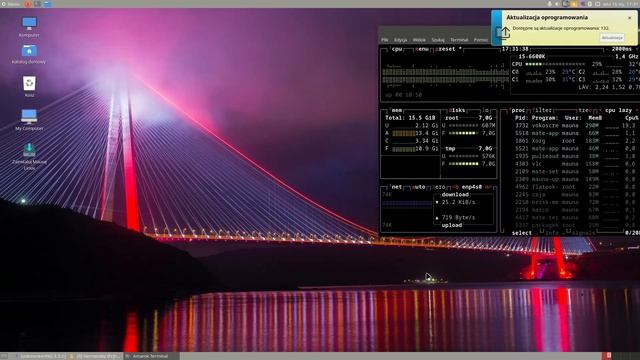
Task: Select the Xorg process row
Action: coord(575,141)
